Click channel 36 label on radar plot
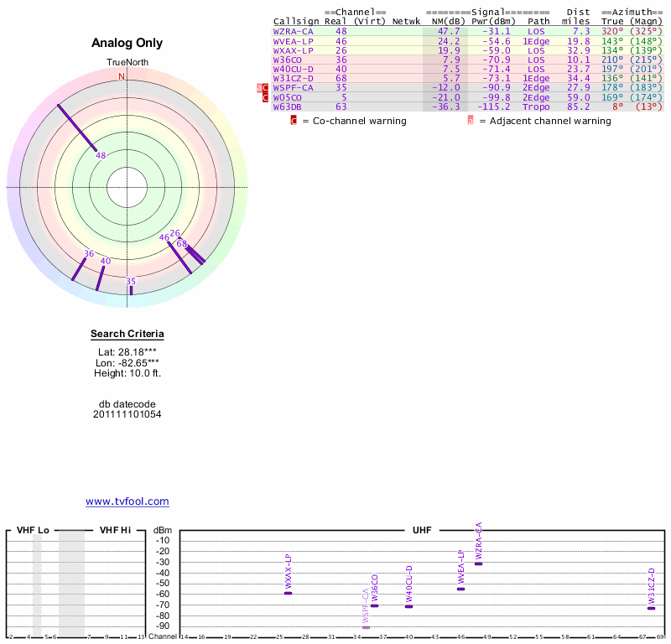The width and height of the screenshot is (671, 644). pos(89,253)
